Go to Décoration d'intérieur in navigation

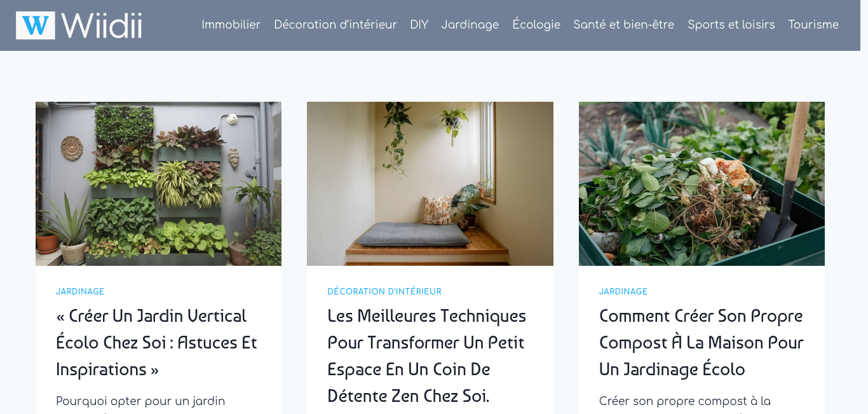pos(336,25)
